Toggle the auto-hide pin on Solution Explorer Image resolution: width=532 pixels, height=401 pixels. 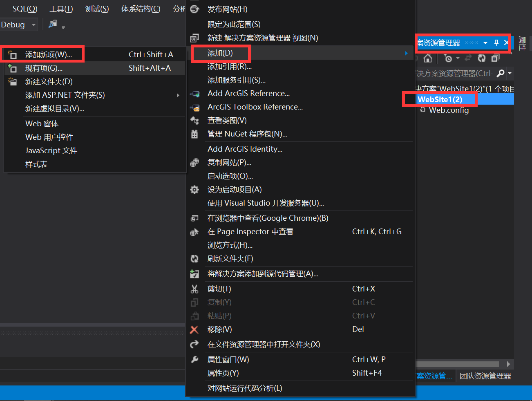click(496, 43)
